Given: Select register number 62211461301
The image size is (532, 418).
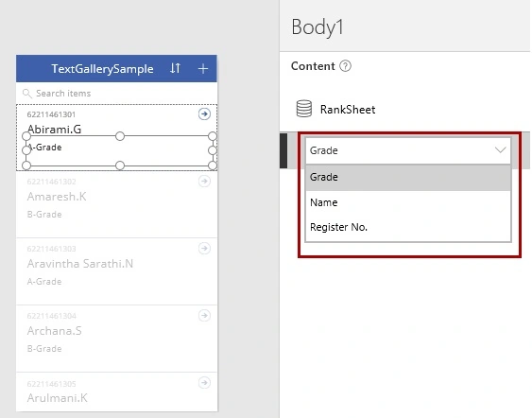Looking at the screenshot, I should point(51,114).
